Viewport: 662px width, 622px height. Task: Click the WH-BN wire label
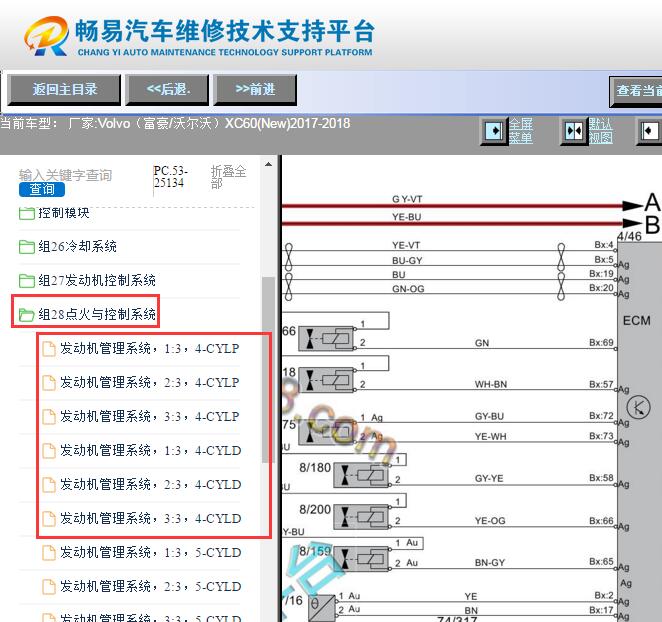[491, 384]
